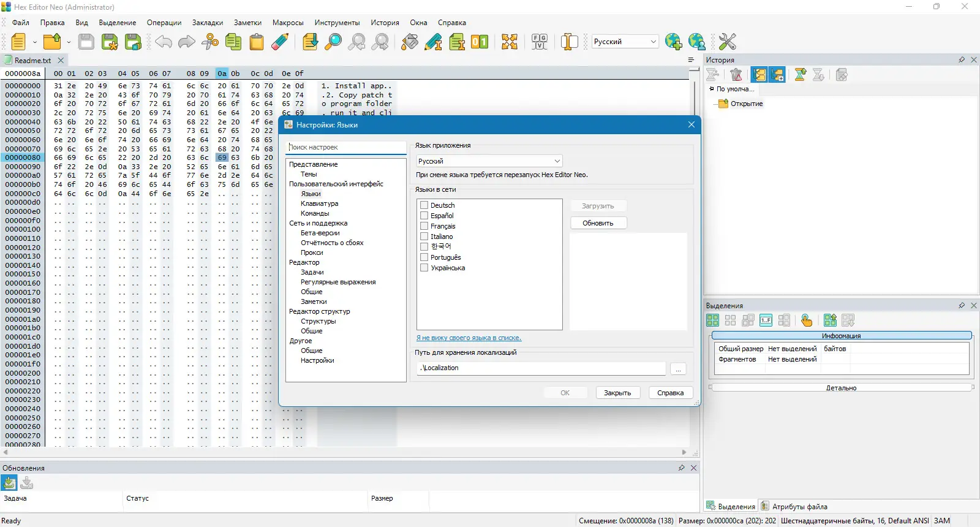
Task: Select Регулярные выражения in the settings tree
Action: click(x=338, y=282)
